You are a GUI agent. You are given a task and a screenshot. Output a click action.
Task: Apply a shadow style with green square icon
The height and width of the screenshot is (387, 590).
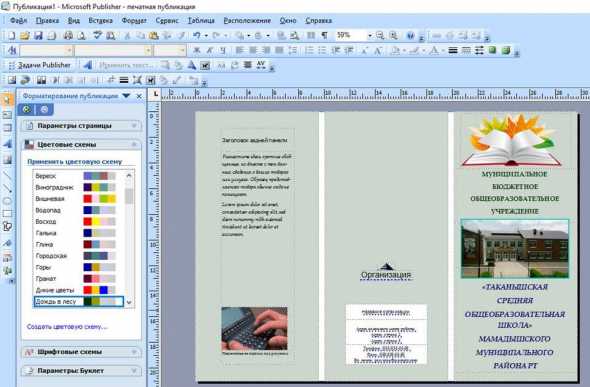(x=492, y=50)
